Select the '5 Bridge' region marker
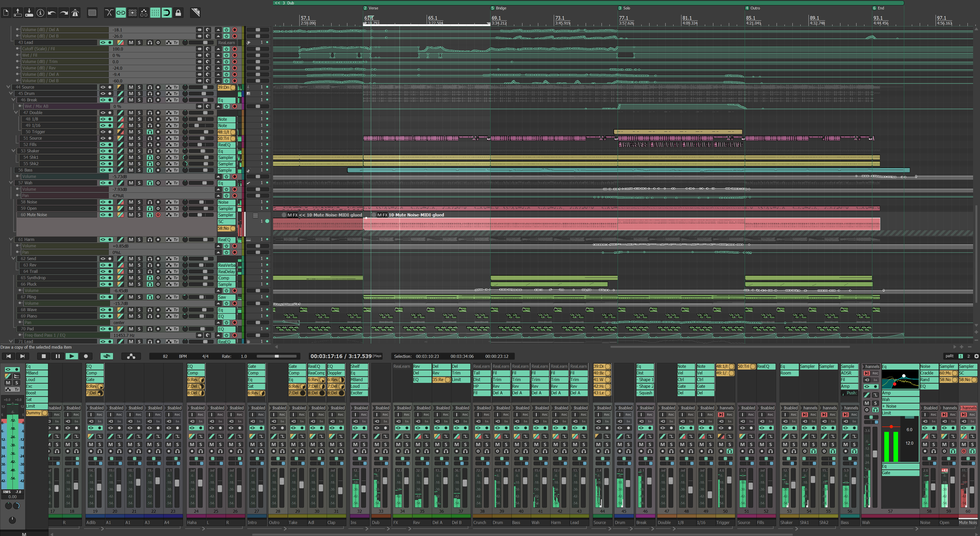The height and width of the screenshot is (536, 980). 499,8
